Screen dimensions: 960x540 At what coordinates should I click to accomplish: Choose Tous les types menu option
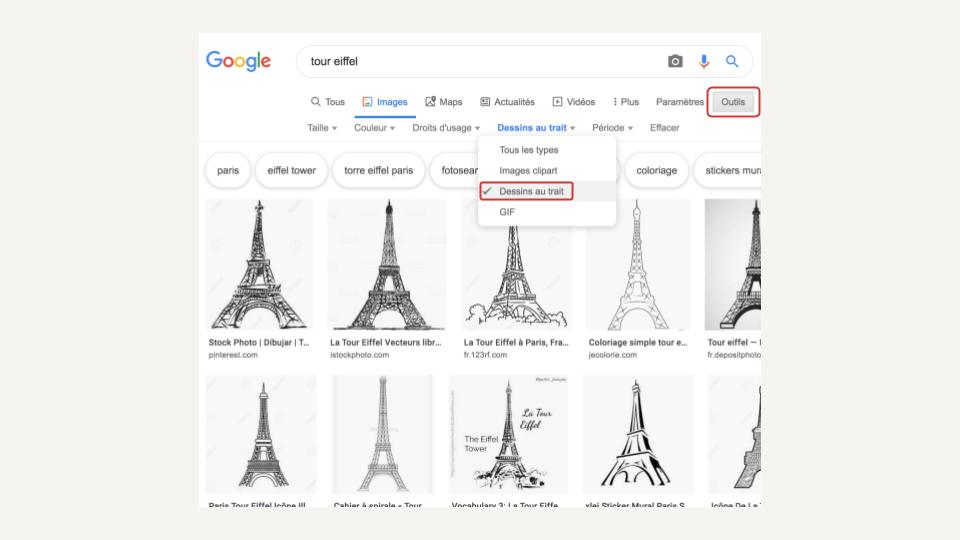pyautogui.click(x=547, y=149)
